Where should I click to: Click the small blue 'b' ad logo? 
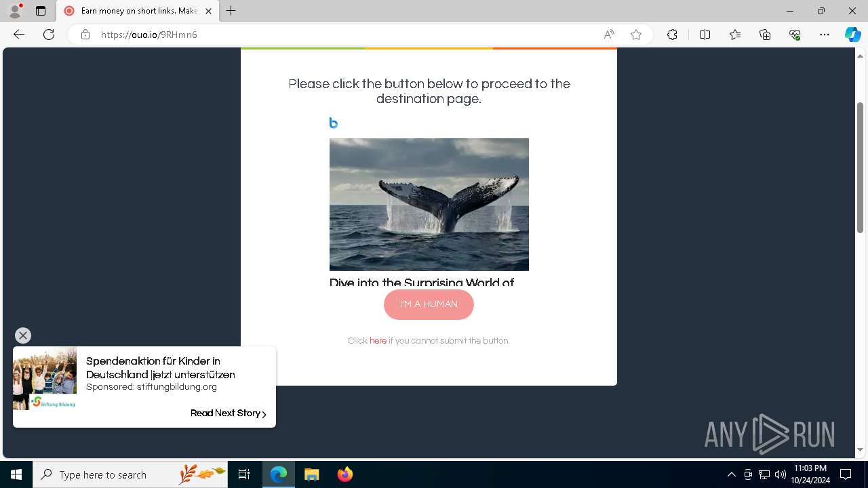(x=333, y=123)
